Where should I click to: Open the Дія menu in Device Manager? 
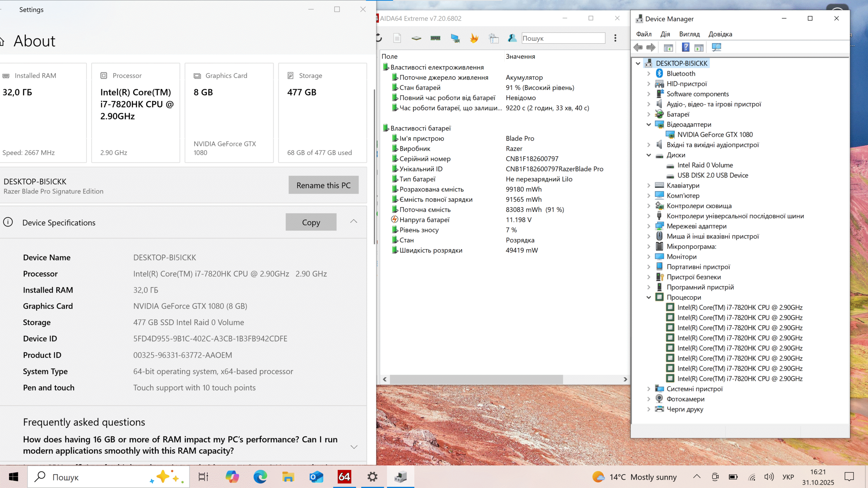[665, 34]
